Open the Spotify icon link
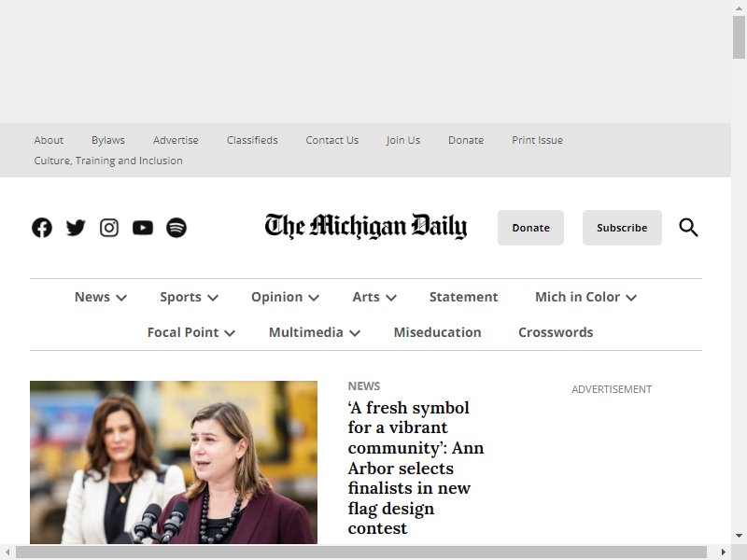Screen dimensions: 747x560 [176, 228]
